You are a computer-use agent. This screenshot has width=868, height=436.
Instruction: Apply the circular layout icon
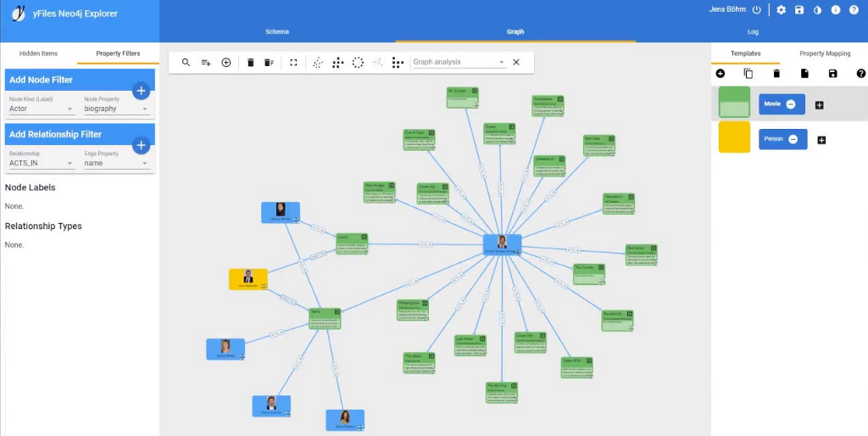[359, 63]
